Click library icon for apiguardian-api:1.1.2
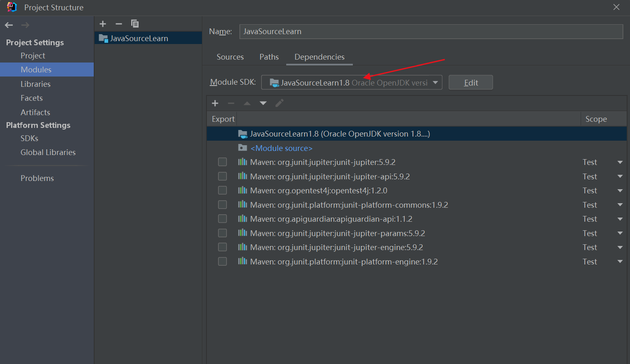Viewport: 630px width, 364px height. [243, 218]
